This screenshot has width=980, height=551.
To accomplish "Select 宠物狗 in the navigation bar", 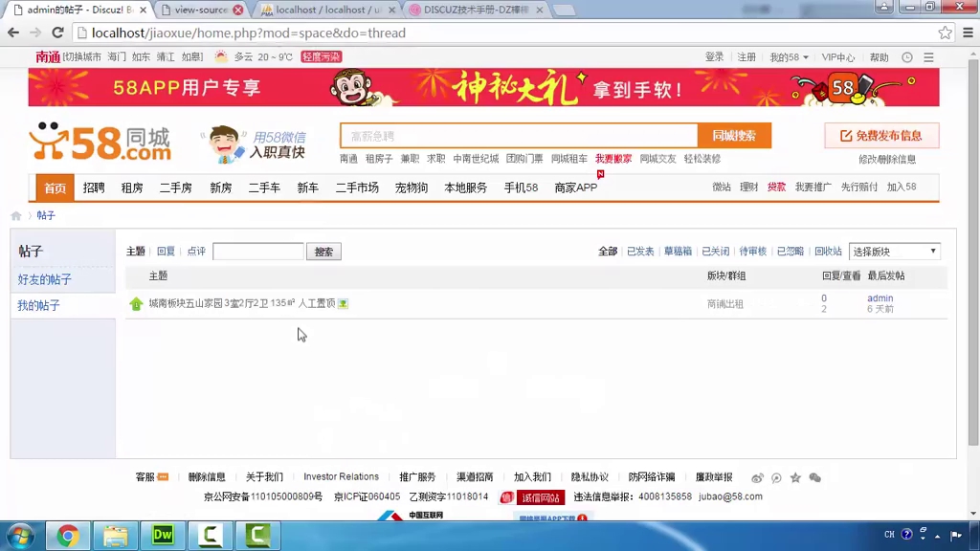I will click(x=412, y=187).
